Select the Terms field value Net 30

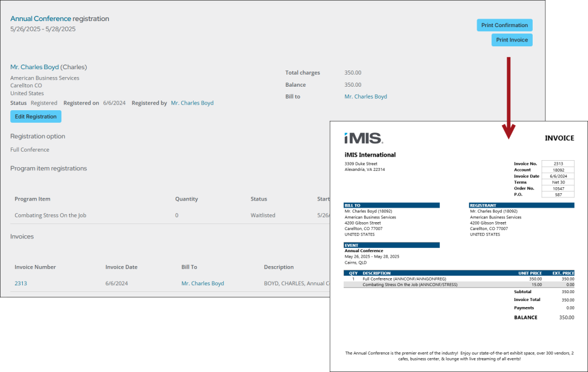click(558, 182)
